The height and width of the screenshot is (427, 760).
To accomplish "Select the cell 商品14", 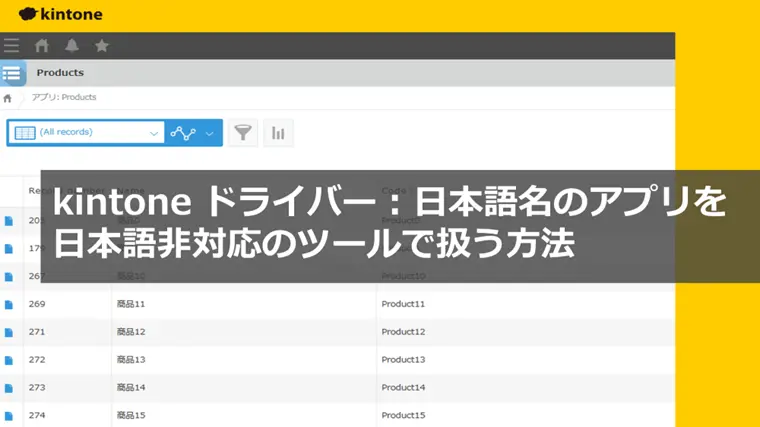I will 131,387.
